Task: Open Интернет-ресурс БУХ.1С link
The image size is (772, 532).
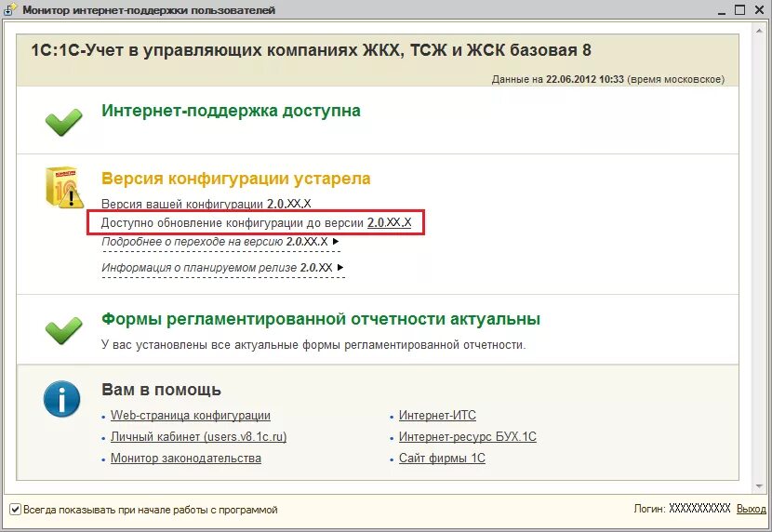Action: 467,436
